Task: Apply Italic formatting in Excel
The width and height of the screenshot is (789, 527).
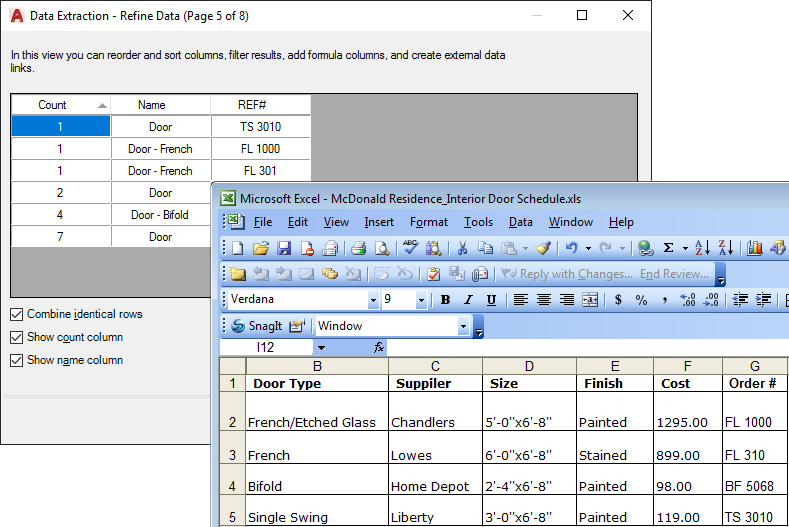Action: (x=468, y=300)
